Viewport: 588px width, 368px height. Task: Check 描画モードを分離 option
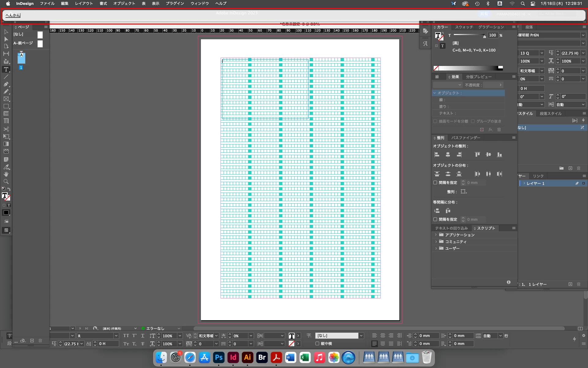[x=435, y=121]
